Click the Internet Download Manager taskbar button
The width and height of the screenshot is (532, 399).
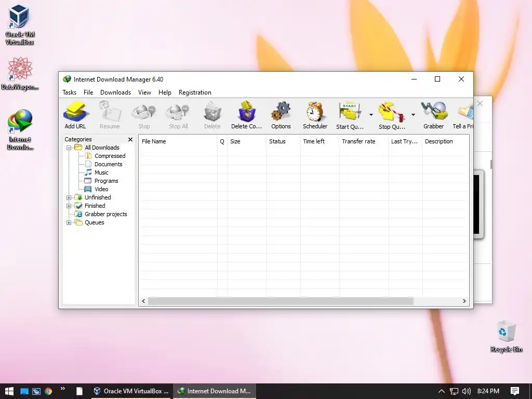coord(215,391)
